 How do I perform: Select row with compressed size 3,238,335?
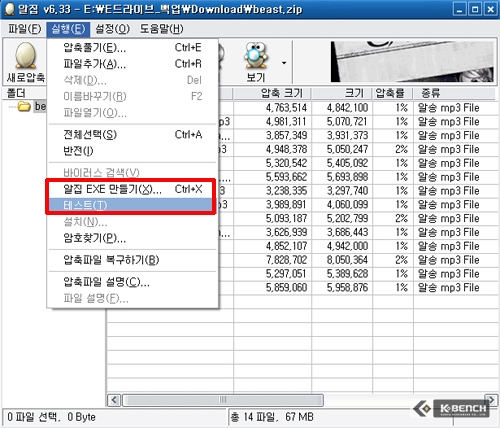point(359,191)
